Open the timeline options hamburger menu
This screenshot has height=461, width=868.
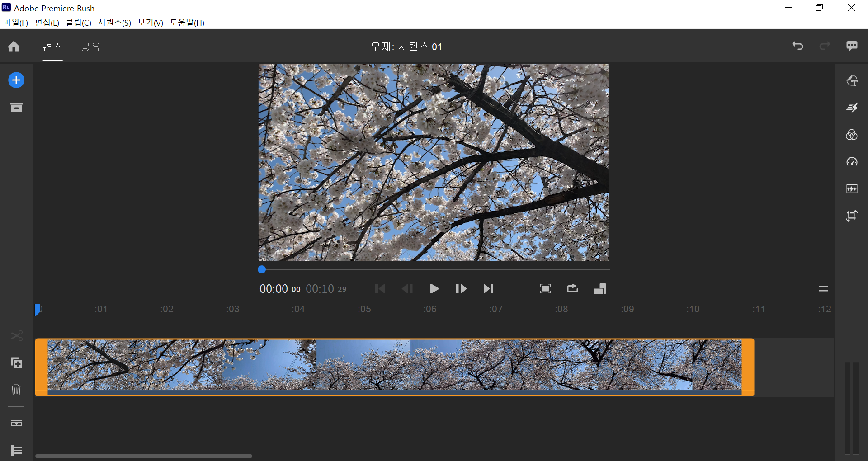pyautogui.click(x=824, y=288)
